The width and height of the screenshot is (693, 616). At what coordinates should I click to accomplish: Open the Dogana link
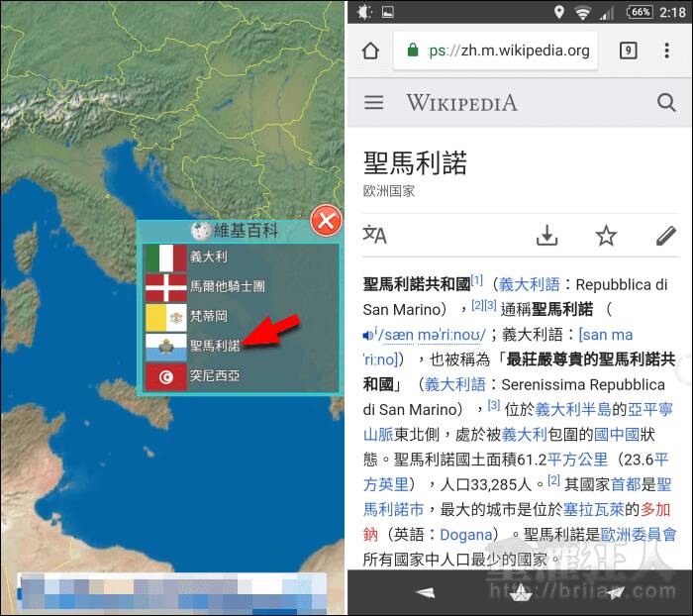click(x=466, y=535)
